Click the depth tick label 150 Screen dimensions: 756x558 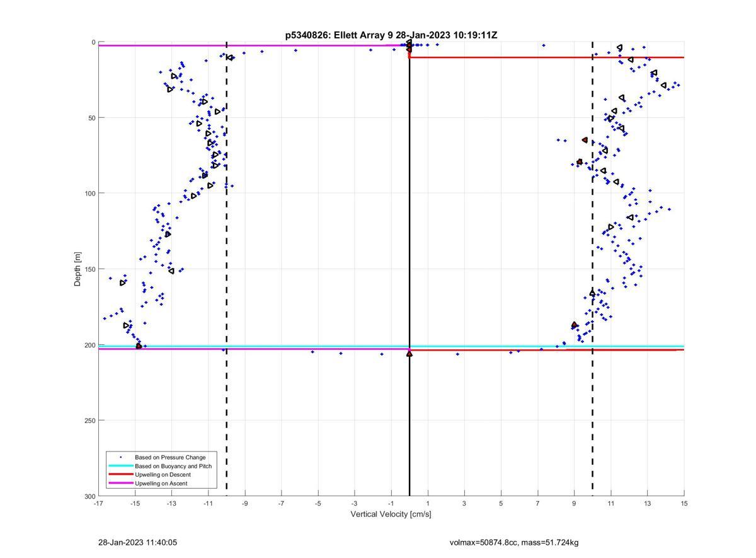tap(89, 269)
